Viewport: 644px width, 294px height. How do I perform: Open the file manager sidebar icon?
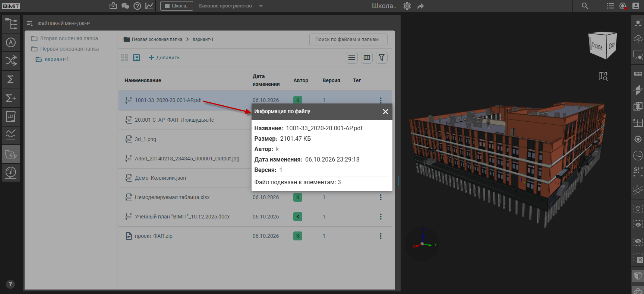tap(11, 154)
